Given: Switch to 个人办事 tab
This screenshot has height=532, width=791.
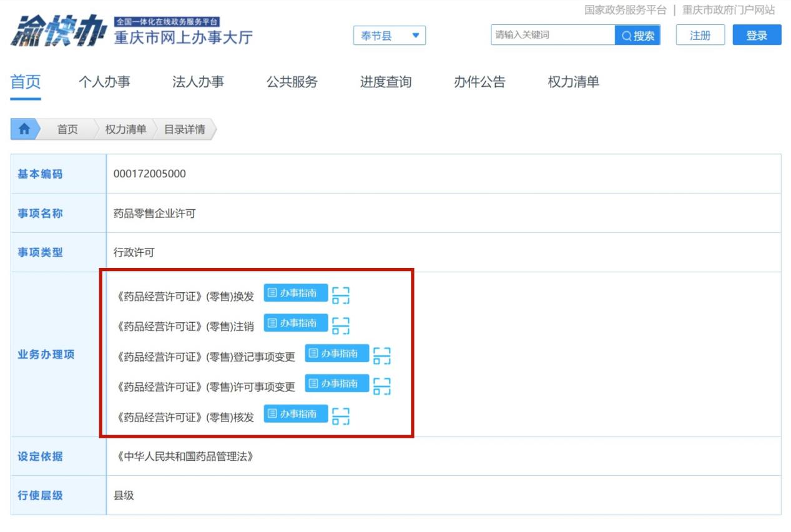Looking at the screenshot, I should (104, 82).
